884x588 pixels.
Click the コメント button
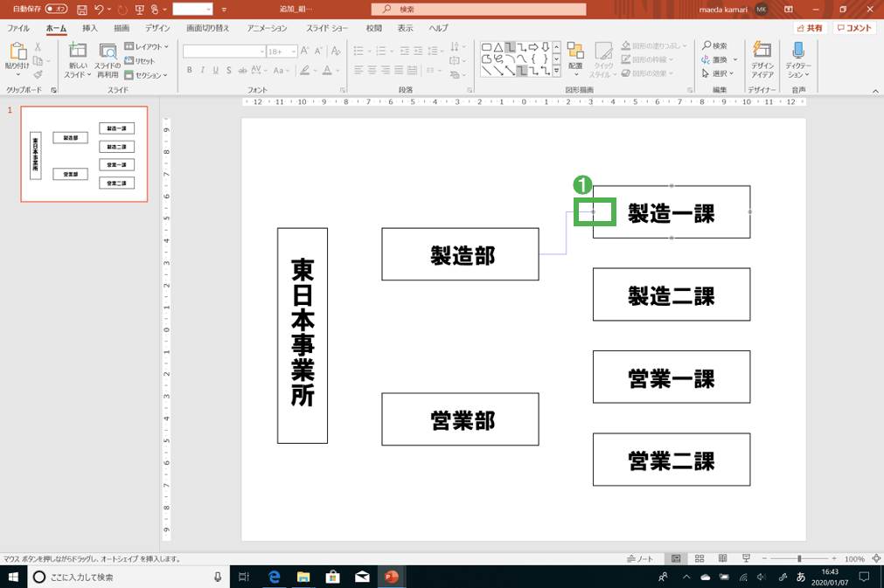point(854,28)
